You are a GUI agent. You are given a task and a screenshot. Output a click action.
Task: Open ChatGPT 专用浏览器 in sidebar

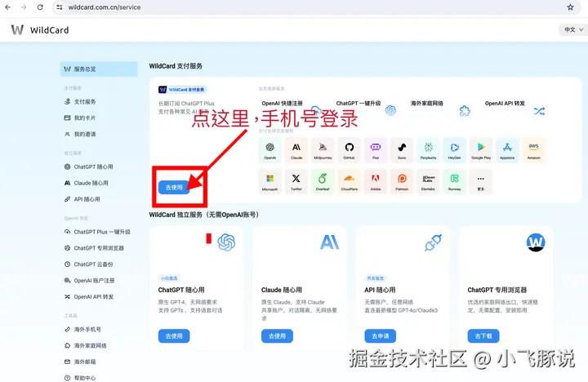[x=99, y=248]
